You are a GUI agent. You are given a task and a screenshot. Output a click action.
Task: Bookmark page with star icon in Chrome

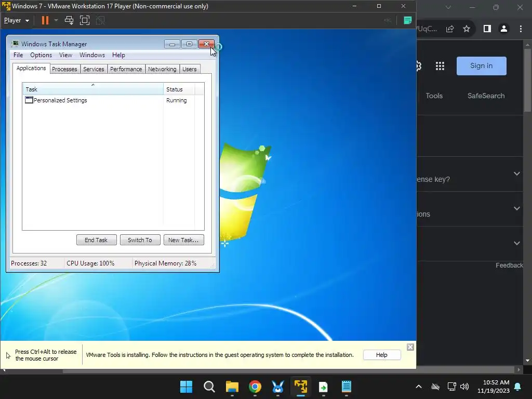coord(467,29)
